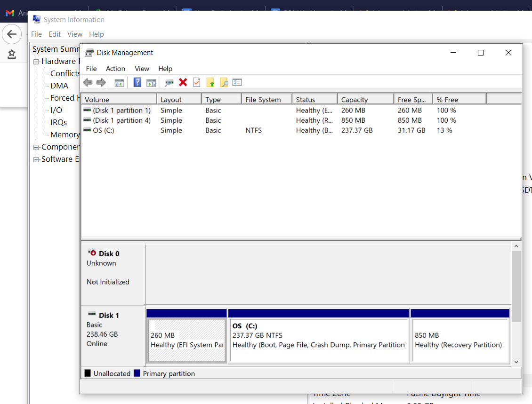Click the Disk Management title bar icon
Image resolution: width=532 pixels, height=404 pixels.
click(89, 53)
